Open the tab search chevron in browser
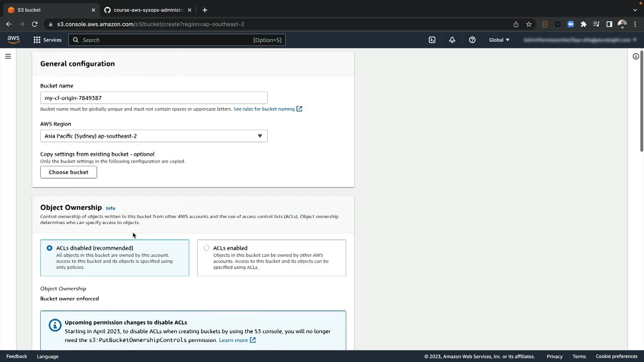This screenshot has height=362, width=644. pyautogui.click(x=635, y=10)
